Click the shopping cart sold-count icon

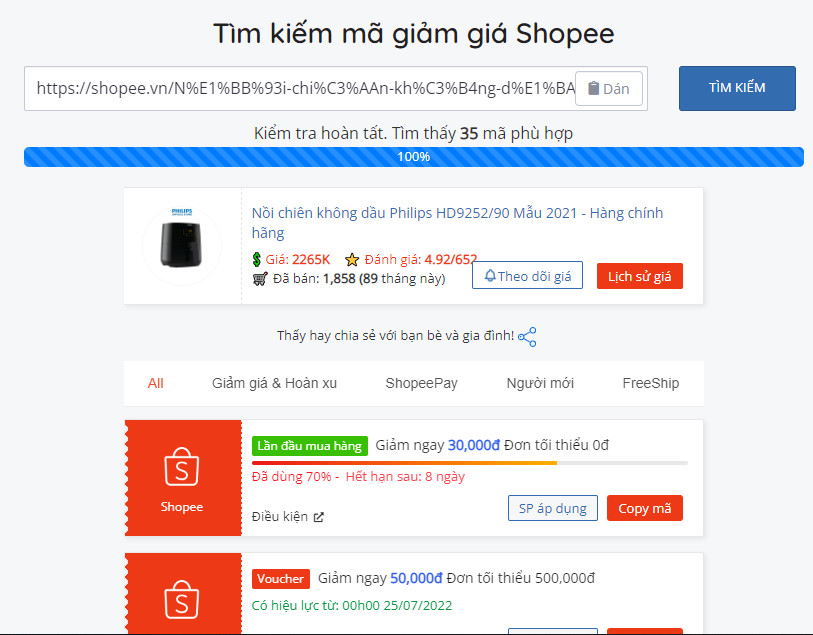coord(260,279)
